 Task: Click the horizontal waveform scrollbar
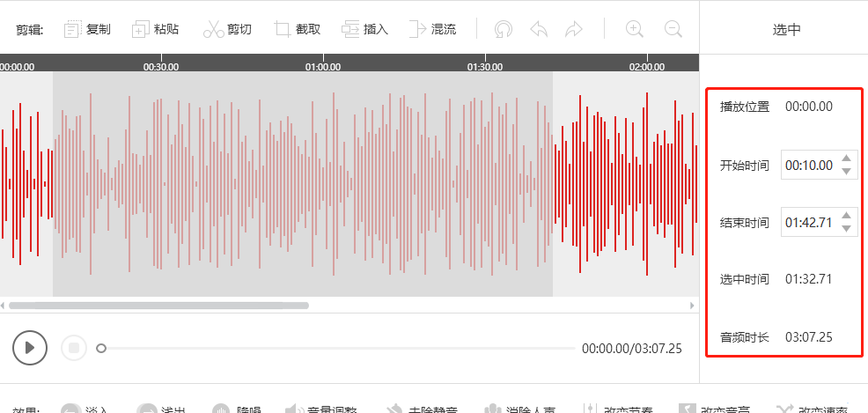point(158,306)
